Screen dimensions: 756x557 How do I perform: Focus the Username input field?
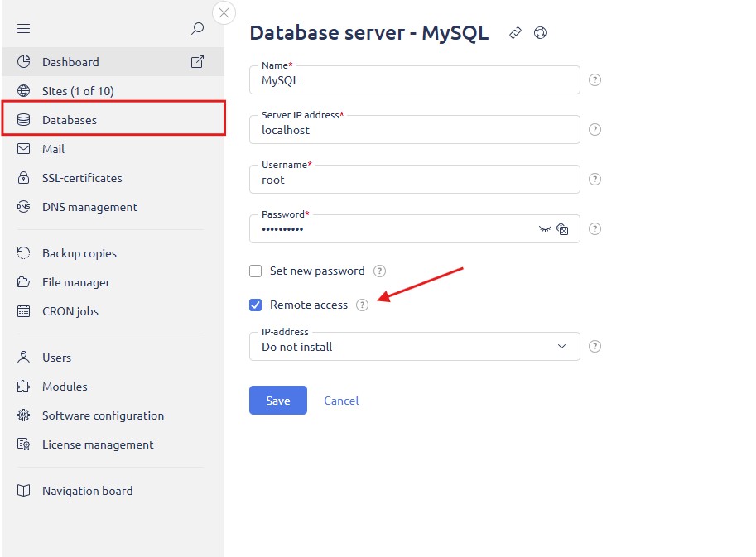pyautogui.click(x=415, y=180)
